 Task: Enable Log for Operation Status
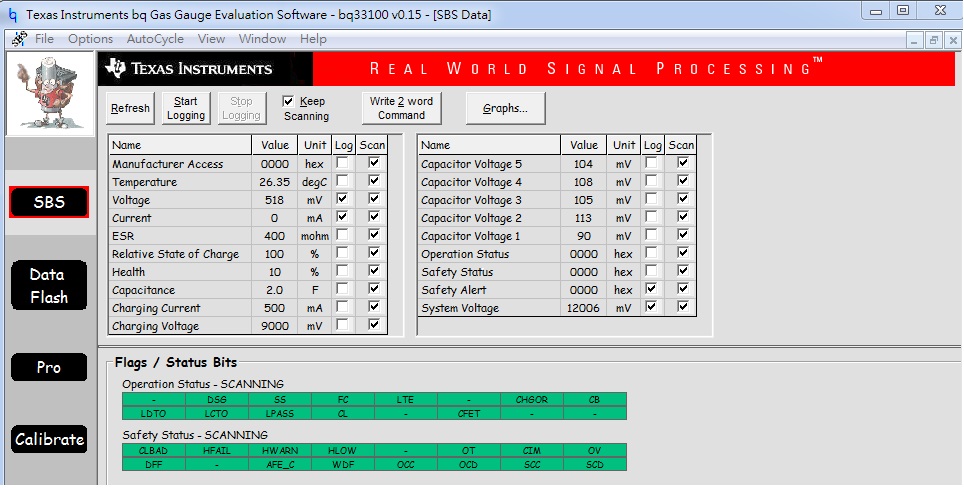[x=651, y=253]
